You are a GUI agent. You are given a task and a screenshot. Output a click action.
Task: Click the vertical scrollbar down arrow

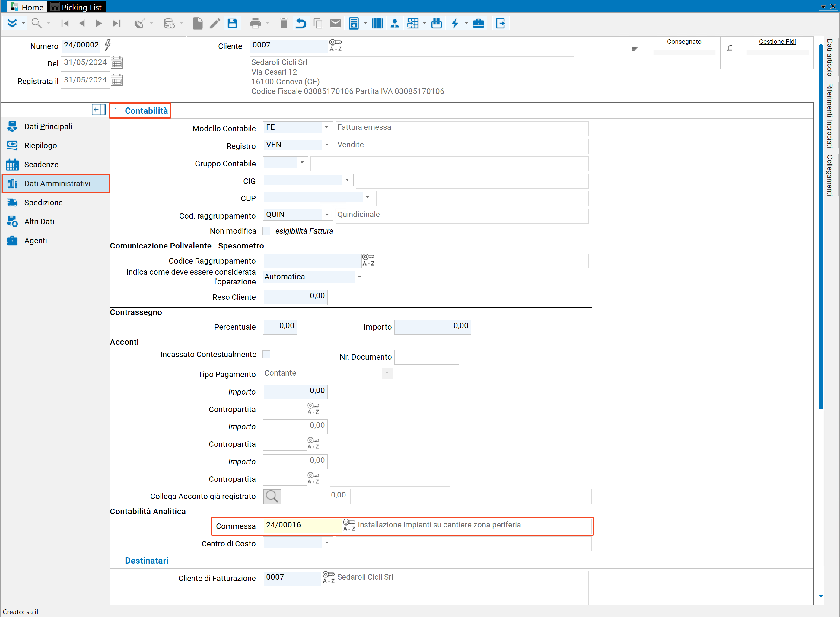point(821,596)
